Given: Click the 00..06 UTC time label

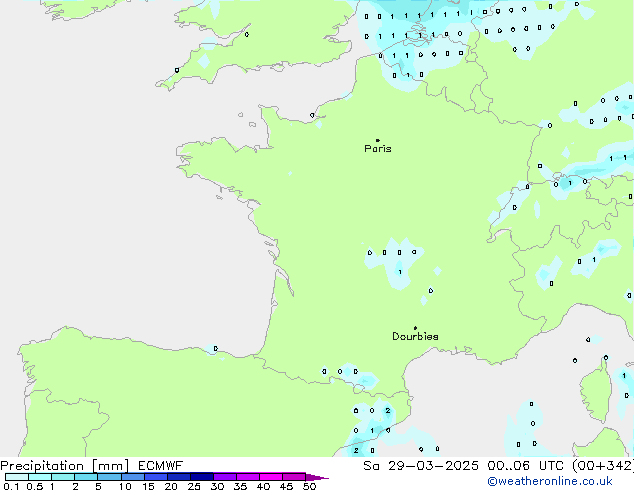Looking at the screenshot, I should [x=525, y=466].
